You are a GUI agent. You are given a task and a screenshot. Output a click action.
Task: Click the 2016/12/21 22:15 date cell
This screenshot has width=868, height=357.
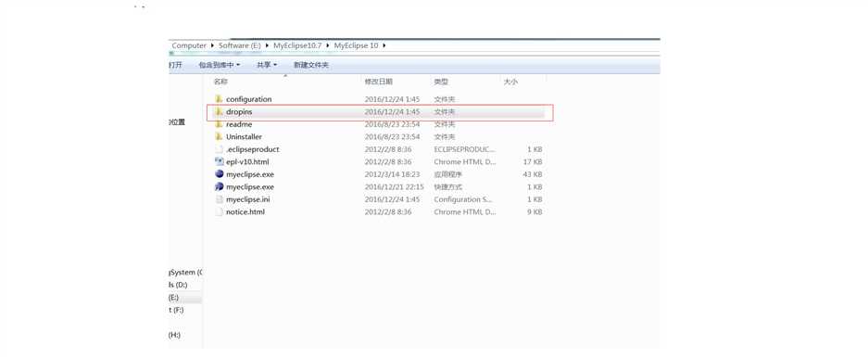[394, 186]
